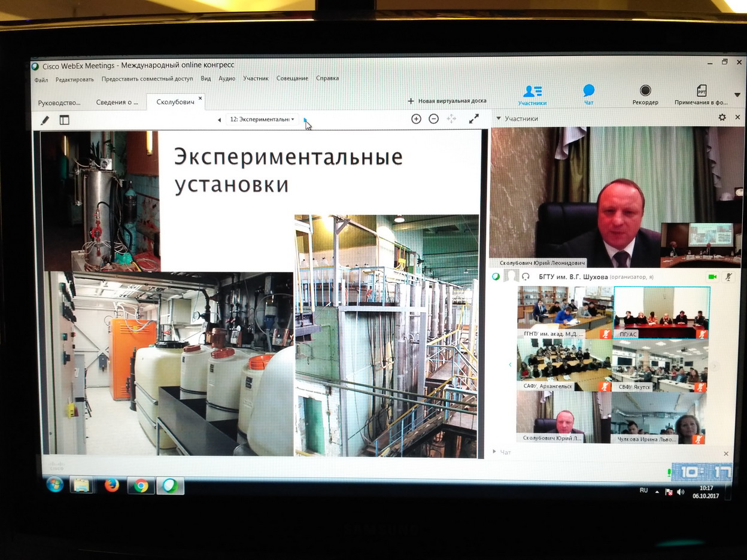Toggle the slide thumbnails panel view
747x560 pixels.
click(x=64, y=120)
